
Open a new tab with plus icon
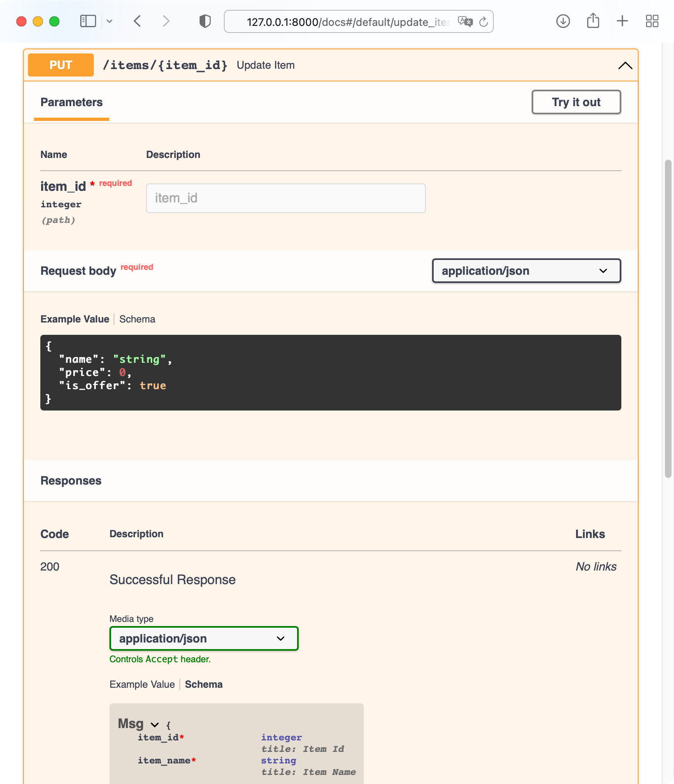[x=622, y=21]
